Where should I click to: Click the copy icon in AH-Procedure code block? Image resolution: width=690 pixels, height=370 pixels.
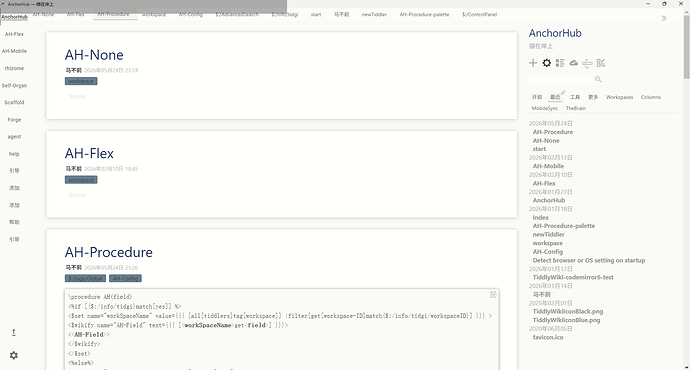(493, 295)
